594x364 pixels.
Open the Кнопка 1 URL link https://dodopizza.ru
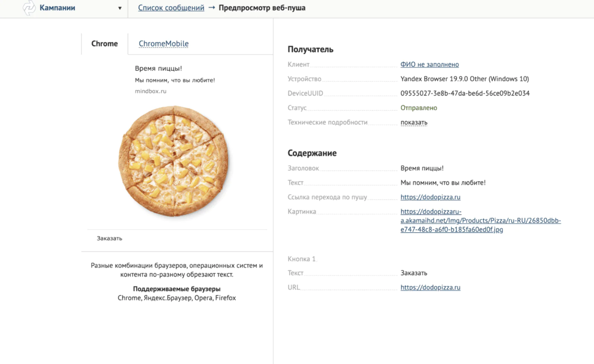(430, 288)
